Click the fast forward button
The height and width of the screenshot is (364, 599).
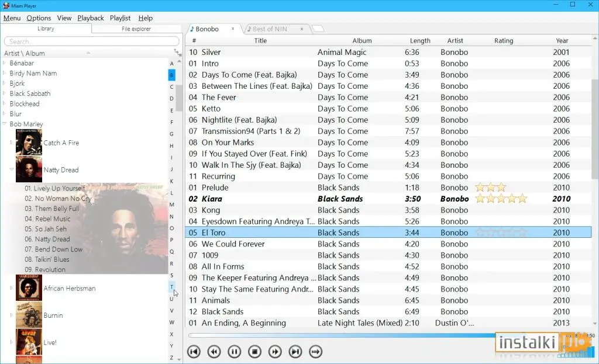(x=275, y=351)
